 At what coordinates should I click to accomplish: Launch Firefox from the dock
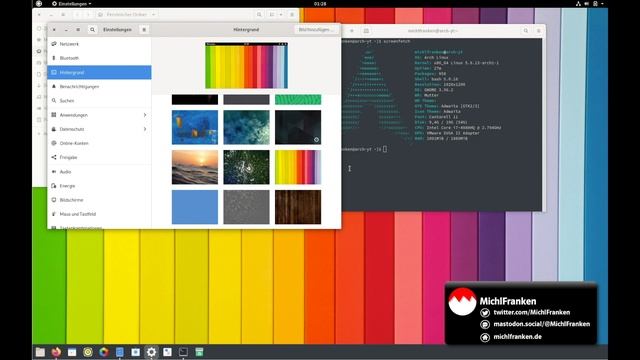tap(56, 352)
